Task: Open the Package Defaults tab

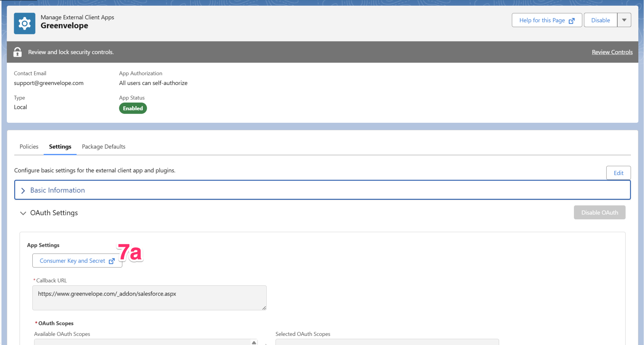Action: click(x=103, y=146)
